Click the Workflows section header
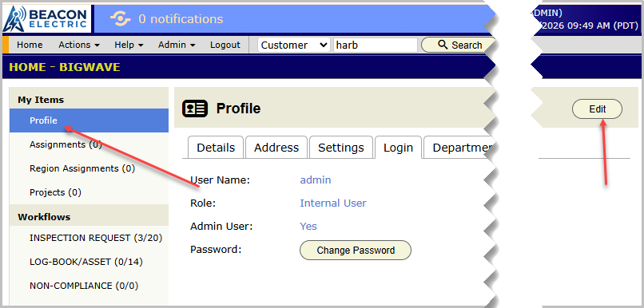The height and width of the screenshot is (308, 644). tap(44, 217)
